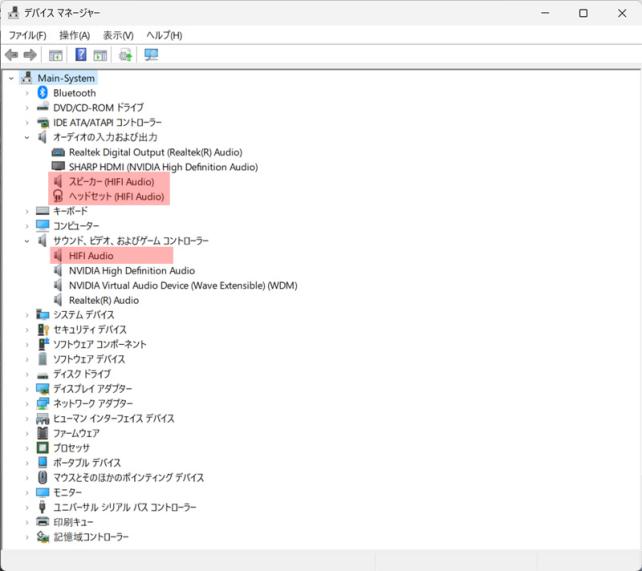Open the 表示(V) menu
This screenshot has height=571, width=642.
click(118, 36)
